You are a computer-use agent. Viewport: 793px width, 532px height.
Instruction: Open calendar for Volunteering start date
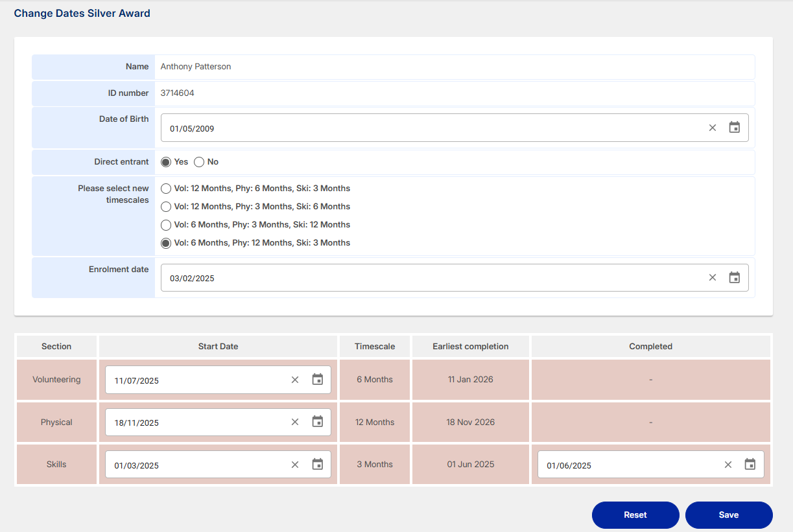click(x=317, y=380)
